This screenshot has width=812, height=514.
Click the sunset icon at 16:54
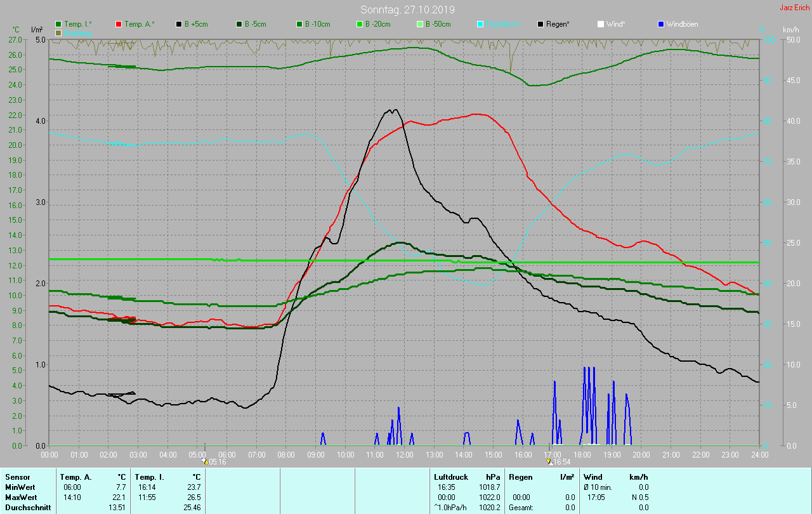pos(549,461)
